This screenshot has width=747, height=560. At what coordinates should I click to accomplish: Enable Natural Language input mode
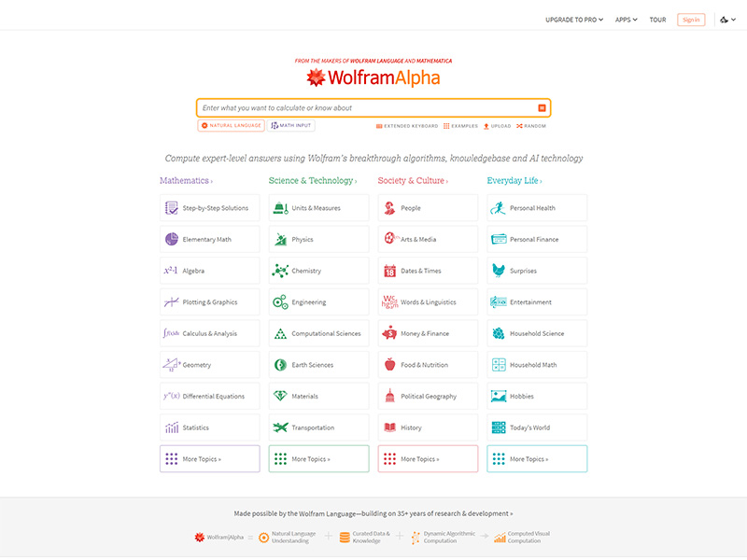point(230,125)
